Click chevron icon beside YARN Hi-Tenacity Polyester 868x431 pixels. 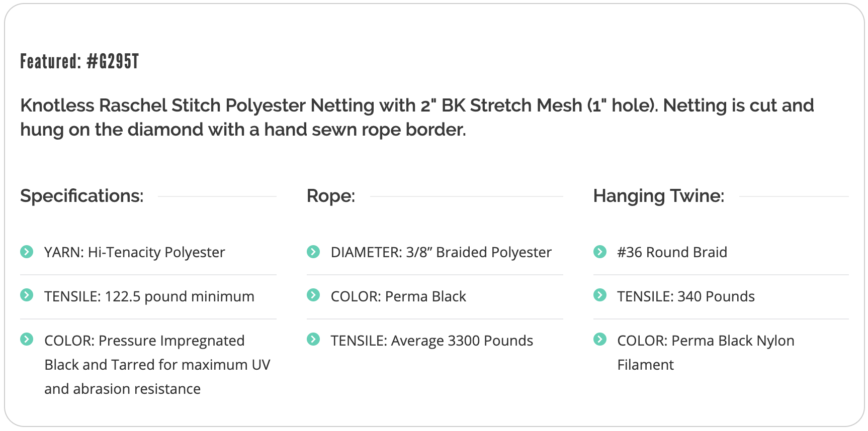[27, 252]
